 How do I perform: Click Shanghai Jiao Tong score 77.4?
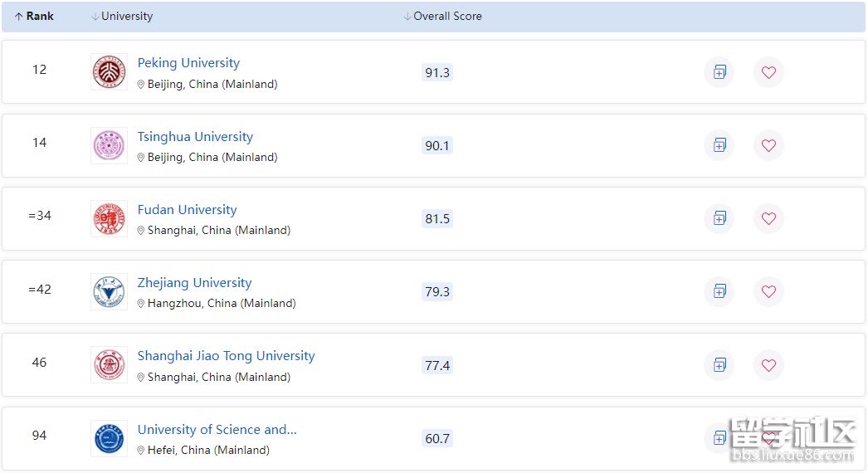tap(437, 366)
